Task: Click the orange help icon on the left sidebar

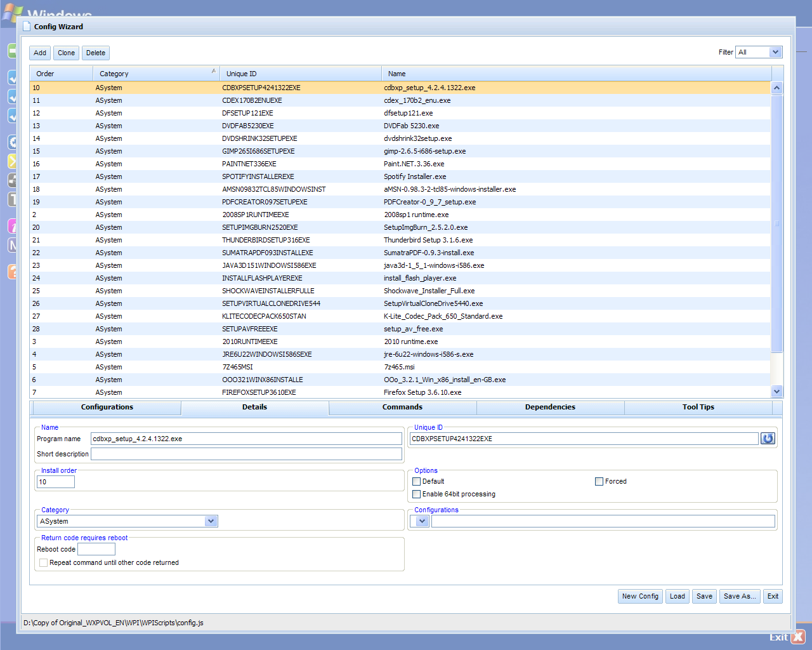Action: [x=11, y=271]
